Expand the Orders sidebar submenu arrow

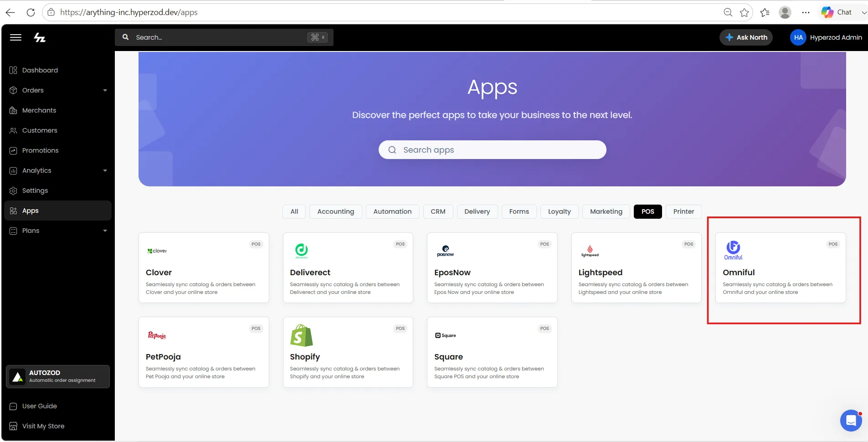pos(105,90)
